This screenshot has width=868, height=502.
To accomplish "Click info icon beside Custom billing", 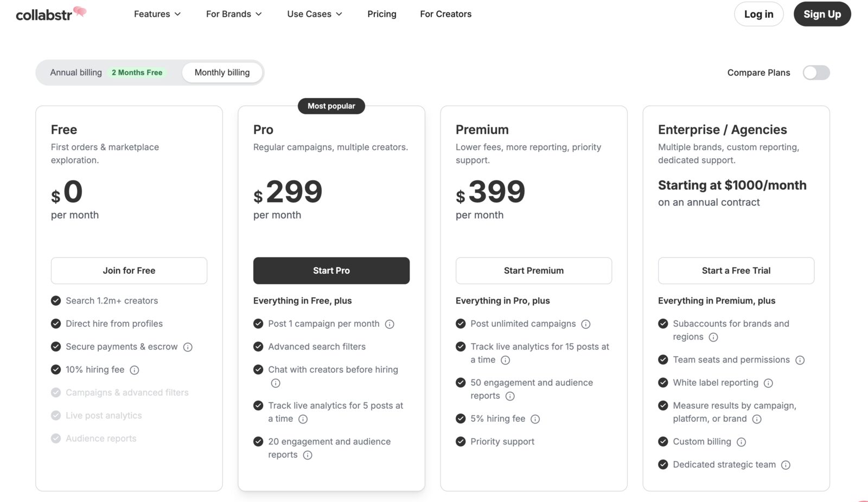I will pyautogui.click(x=742, y=442).
